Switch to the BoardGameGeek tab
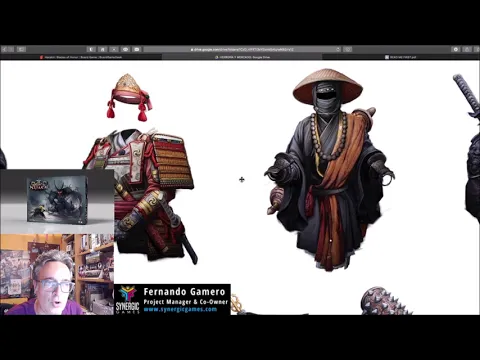480x360 pixels. [81, 57]
